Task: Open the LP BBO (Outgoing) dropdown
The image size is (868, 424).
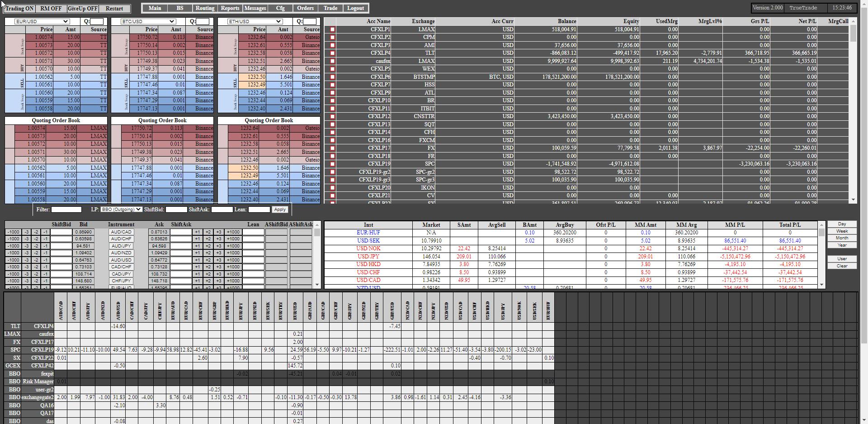Action: pos(121,210)
